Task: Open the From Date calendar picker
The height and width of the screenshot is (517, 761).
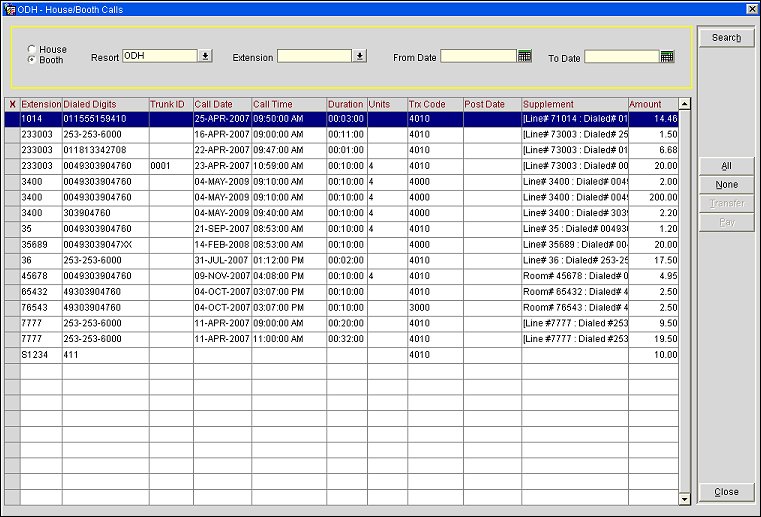Action: pyautogui.click(x=524, y=57)
